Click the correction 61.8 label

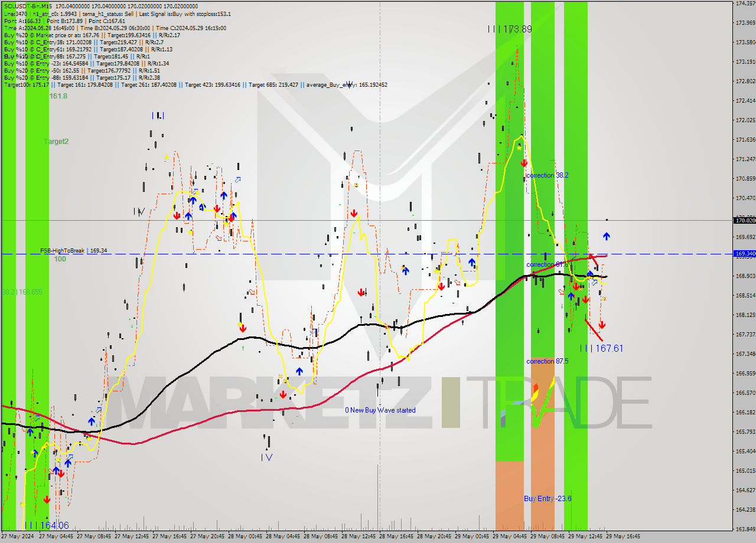tap(546, 264)
